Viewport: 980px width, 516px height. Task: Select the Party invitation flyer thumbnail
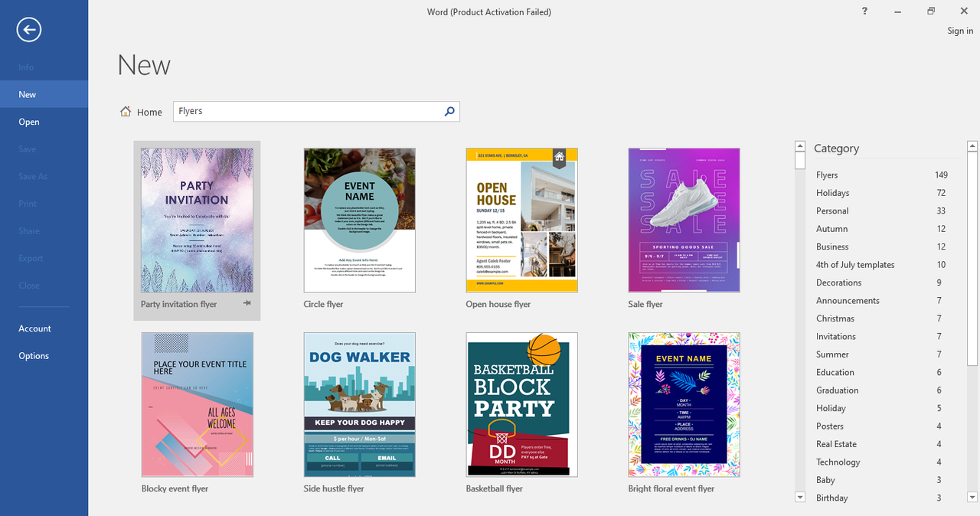coord(198,220)
